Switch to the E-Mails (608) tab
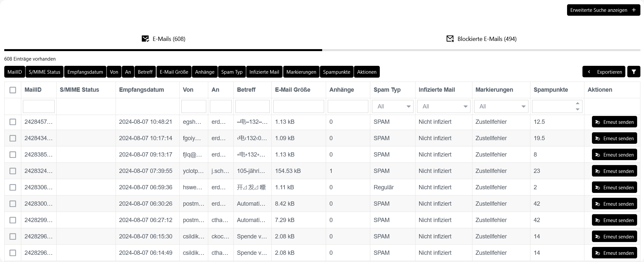The image size is (644, 262). pos(163,39)
